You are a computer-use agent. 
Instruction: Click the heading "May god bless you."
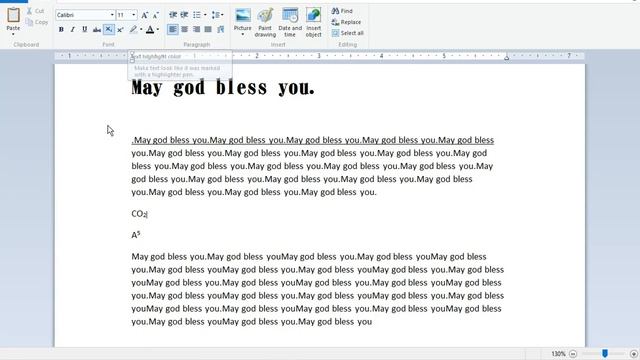(x=223, y=87)
